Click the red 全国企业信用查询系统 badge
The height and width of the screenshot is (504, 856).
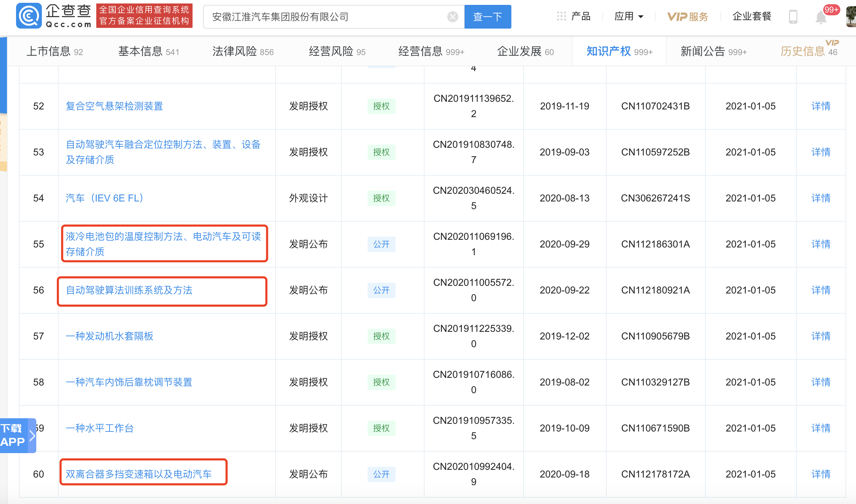[x=144, y=16]
